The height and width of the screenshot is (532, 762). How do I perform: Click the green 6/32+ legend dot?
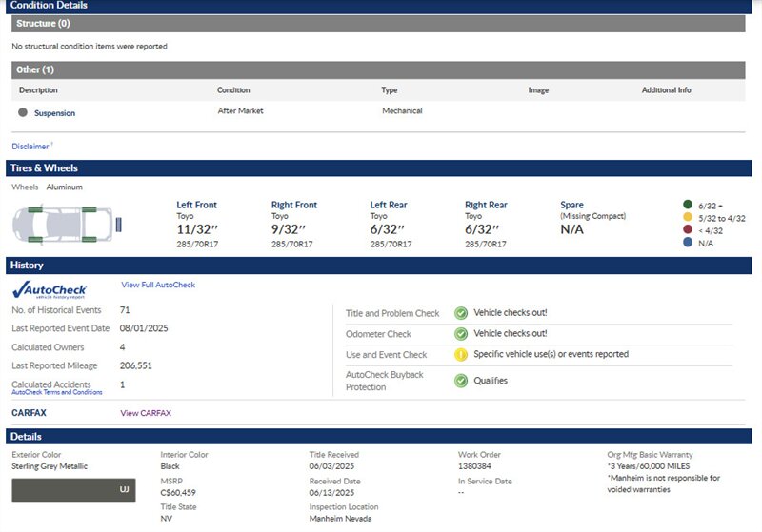[x=687, y=205]
